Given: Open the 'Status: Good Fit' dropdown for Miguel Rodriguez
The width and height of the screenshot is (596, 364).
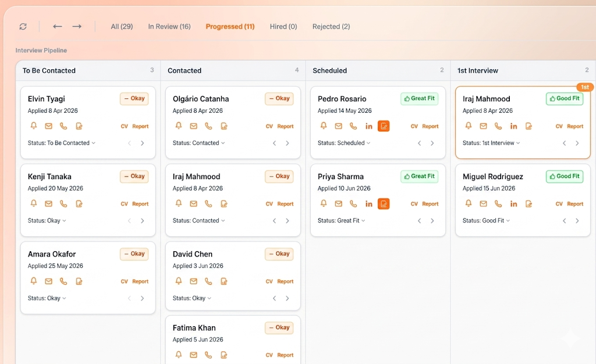Looking at the screenshot, I should click(x=486, y=220).
